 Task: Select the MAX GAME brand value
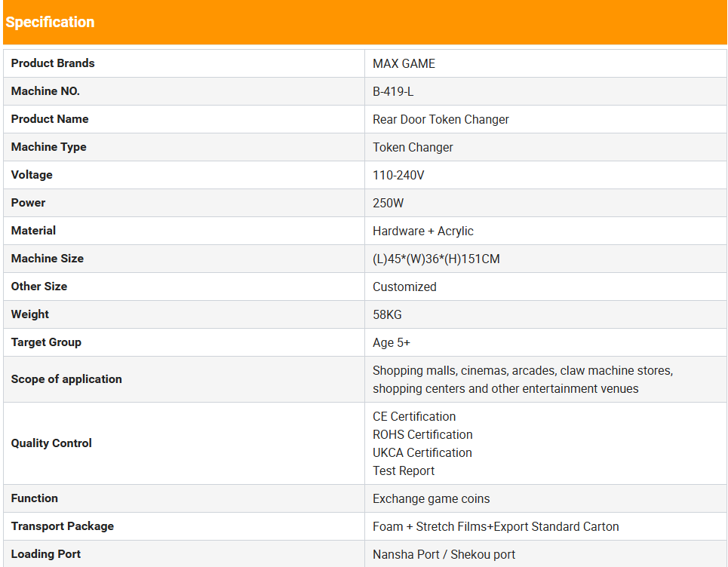coord(404,63)
